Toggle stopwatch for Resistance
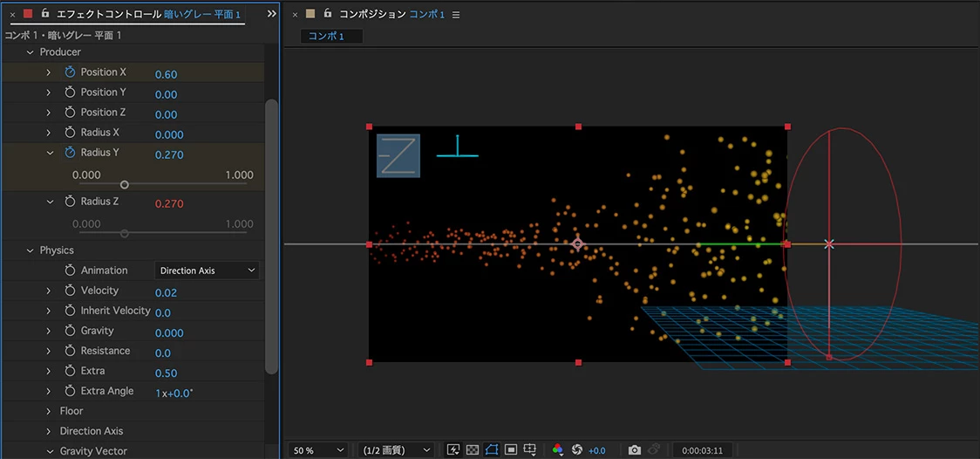980x459 pixels. pos(70,351)
